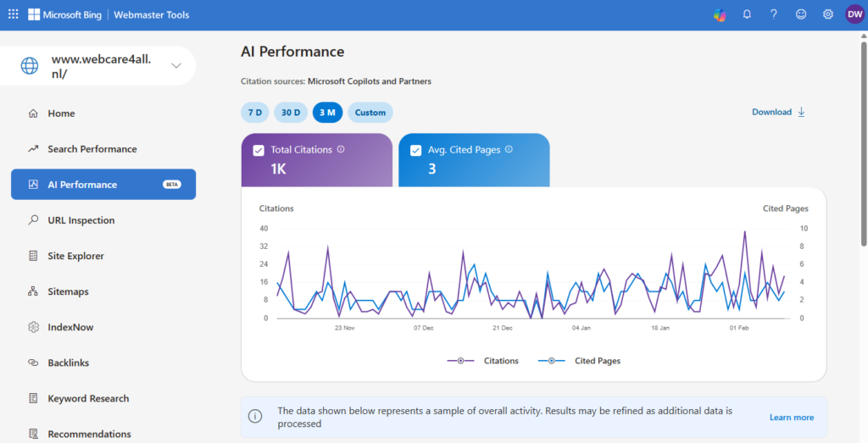Open Site Explorer in sidebar
Screen dimensions: 868x443
point(103,256)
